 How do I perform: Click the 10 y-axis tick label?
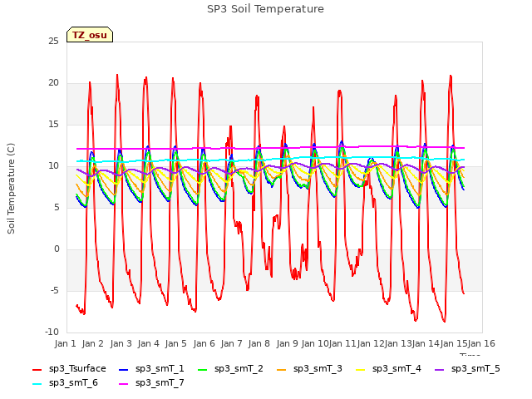[53, 166]
